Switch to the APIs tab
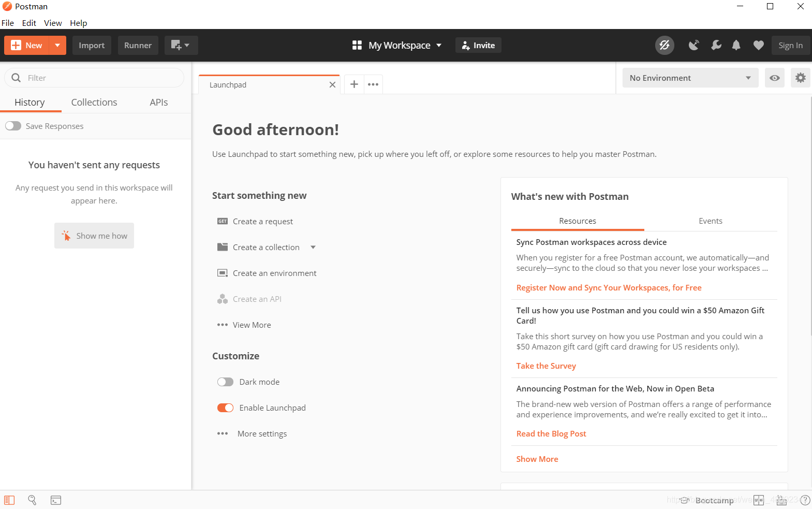This screenshot has height=509, width=812. pyautogui.click(x=159, y=102)
